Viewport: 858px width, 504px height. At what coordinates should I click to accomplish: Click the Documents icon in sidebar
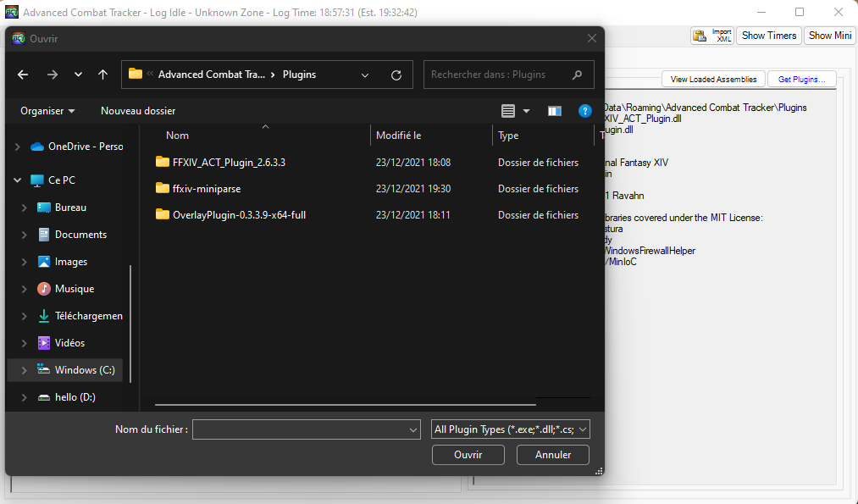[x=44, y=235]
